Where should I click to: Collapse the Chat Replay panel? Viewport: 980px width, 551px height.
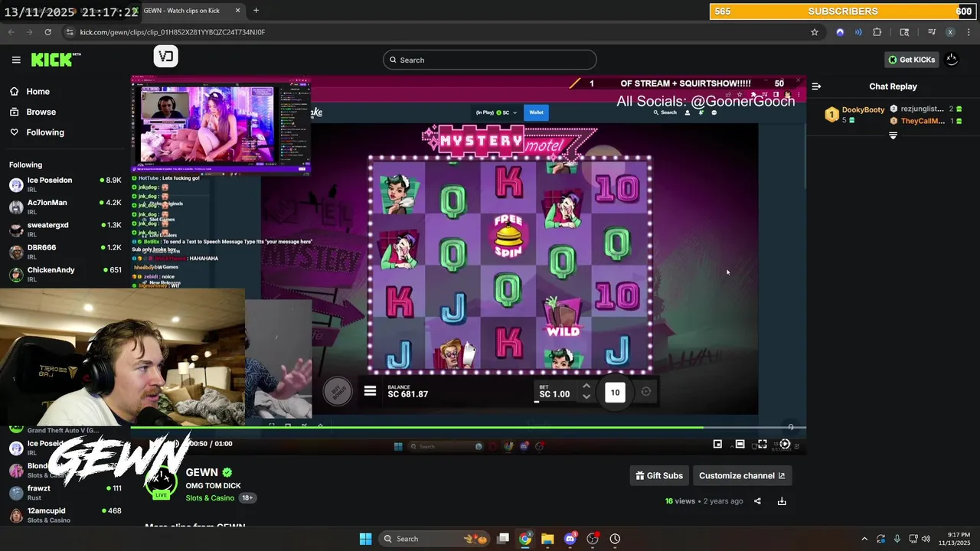(x=816, y=86)
